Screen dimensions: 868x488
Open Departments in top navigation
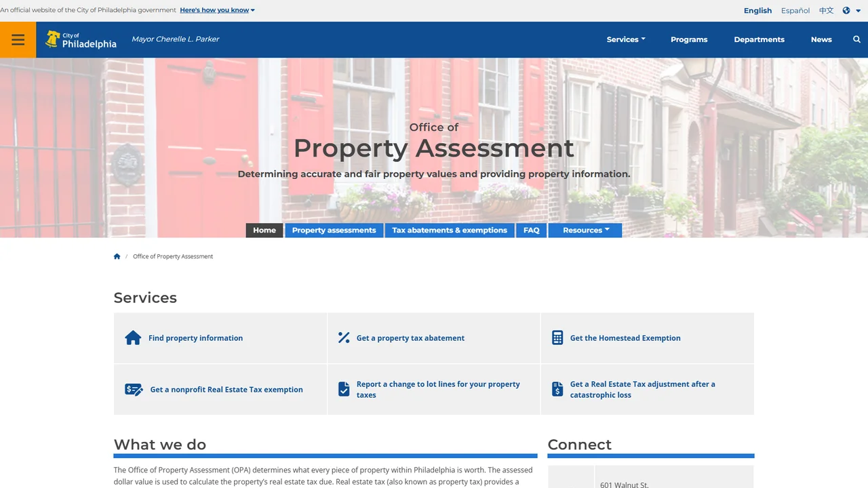tap(759, 39)
